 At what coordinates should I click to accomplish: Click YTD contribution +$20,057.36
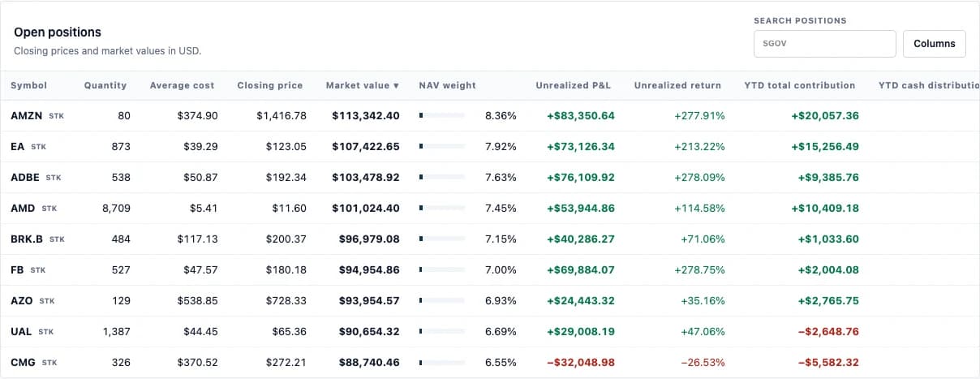click(825, 116)
